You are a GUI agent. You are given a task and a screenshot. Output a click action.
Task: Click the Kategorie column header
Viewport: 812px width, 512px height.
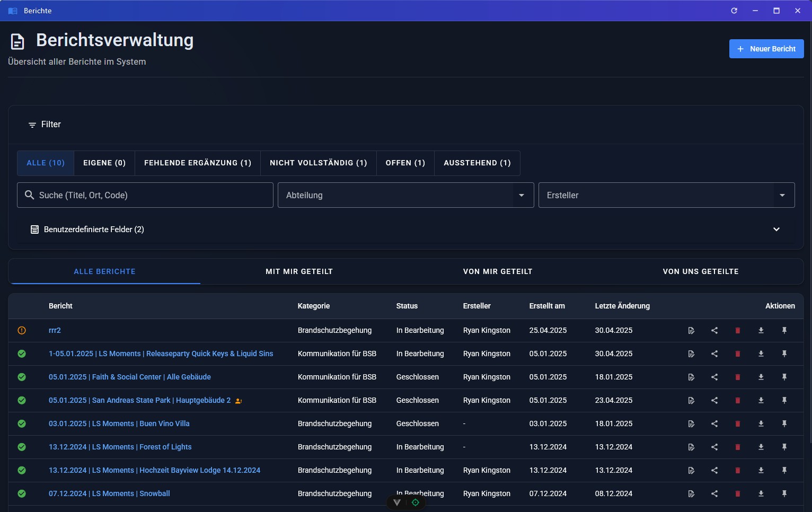click(314, 306)
